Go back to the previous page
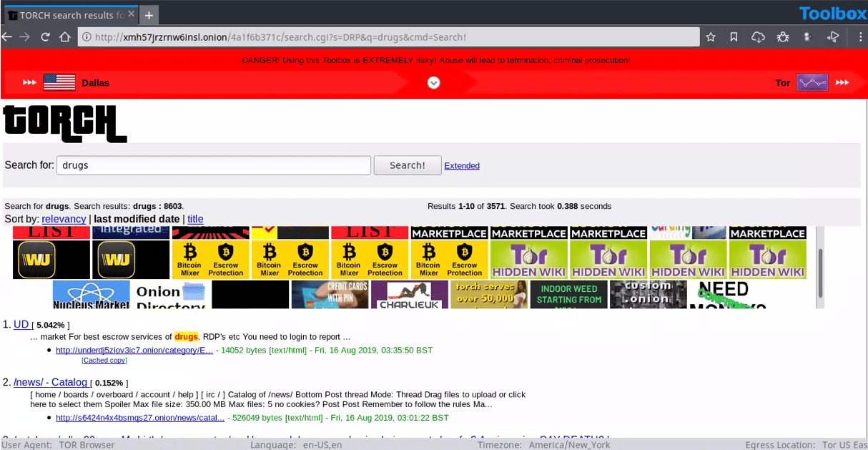The width and height of the screenshot is (868, 450). [x=6, y=36]
